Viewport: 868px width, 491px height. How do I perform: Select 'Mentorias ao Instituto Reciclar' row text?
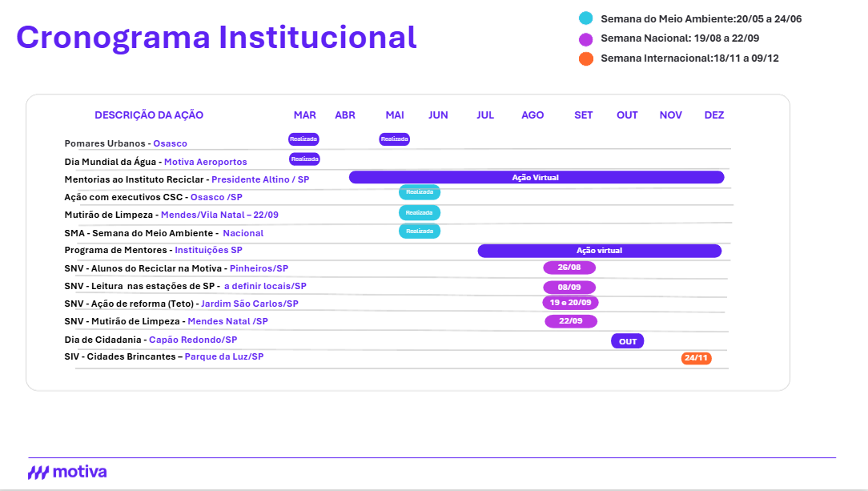pos(187,179)
